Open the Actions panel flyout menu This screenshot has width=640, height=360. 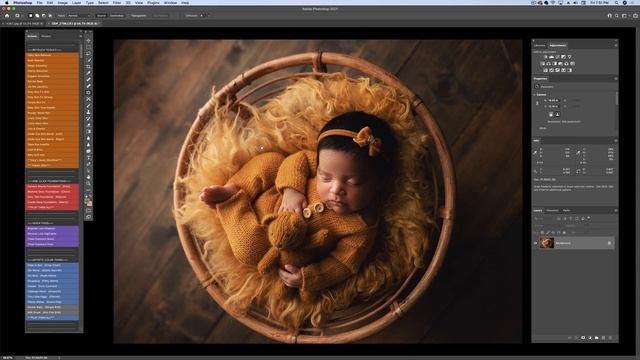[80, 36]
